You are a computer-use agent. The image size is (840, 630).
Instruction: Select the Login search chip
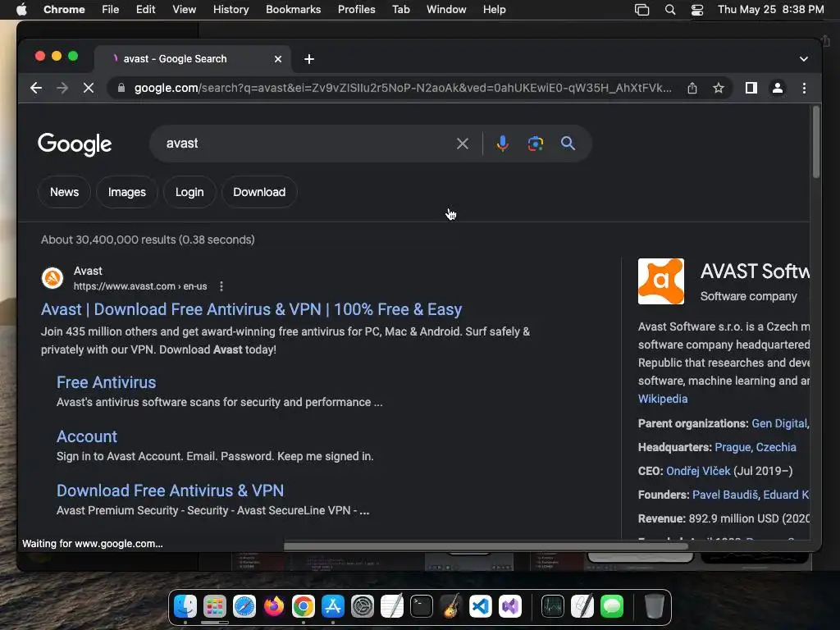[x=189, y=192]
